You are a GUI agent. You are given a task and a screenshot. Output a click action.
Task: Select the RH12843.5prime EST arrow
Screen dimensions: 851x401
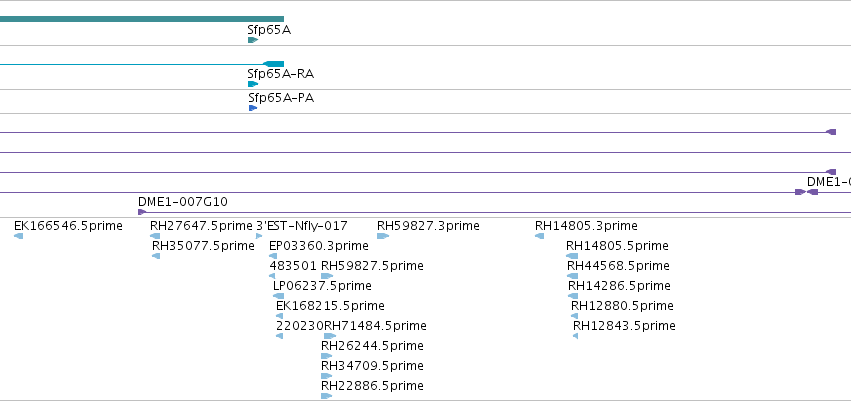click(576, 336)
